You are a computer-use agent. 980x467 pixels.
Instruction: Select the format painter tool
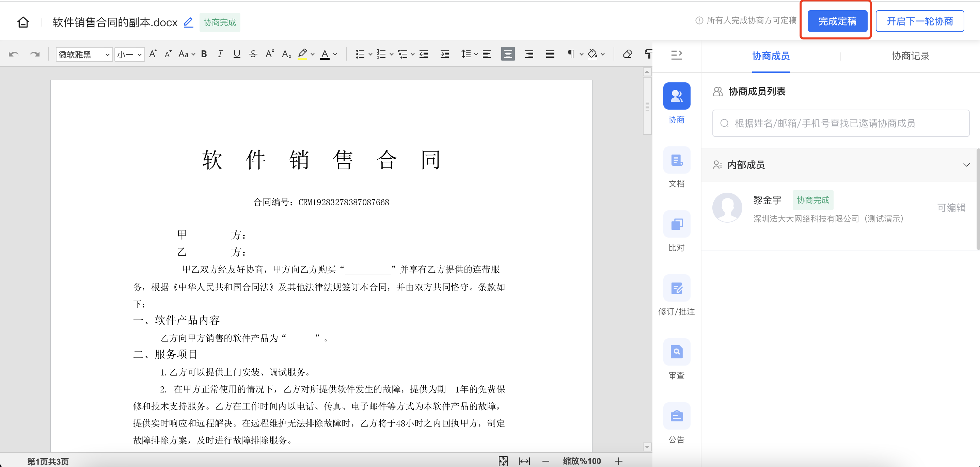pos(648,54)
